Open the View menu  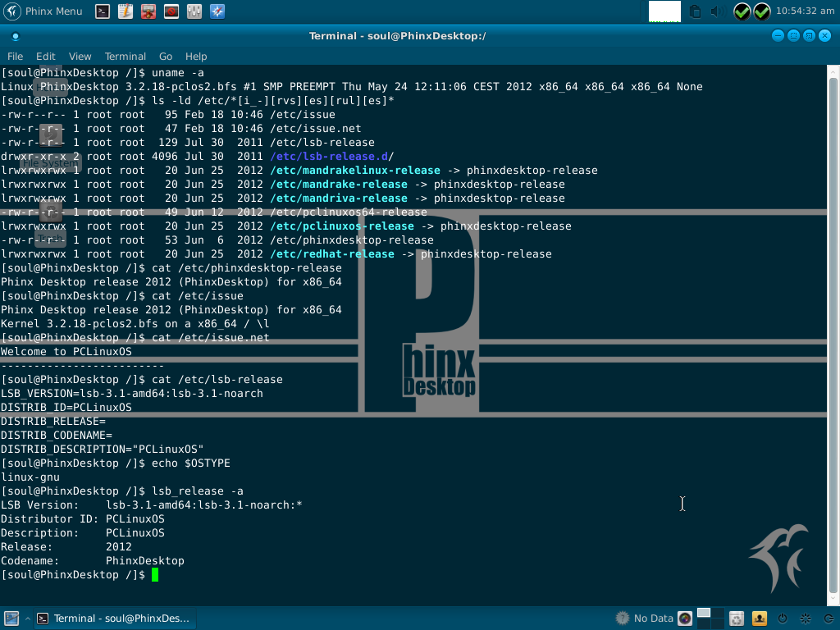click(80, 57)
